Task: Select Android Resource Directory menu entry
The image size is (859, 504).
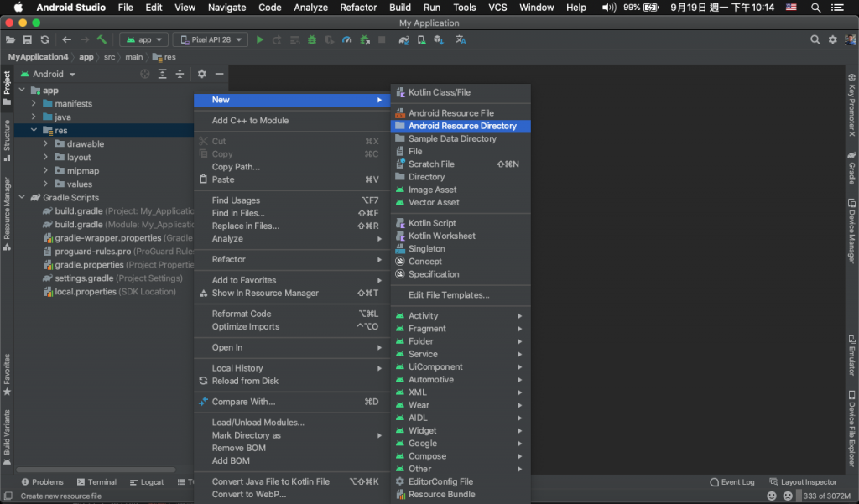Action: [x=461, y=126]
